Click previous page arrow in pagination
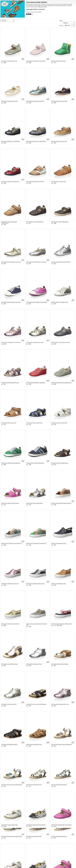This screenshot has height=868, width=76. click(71, 26)
